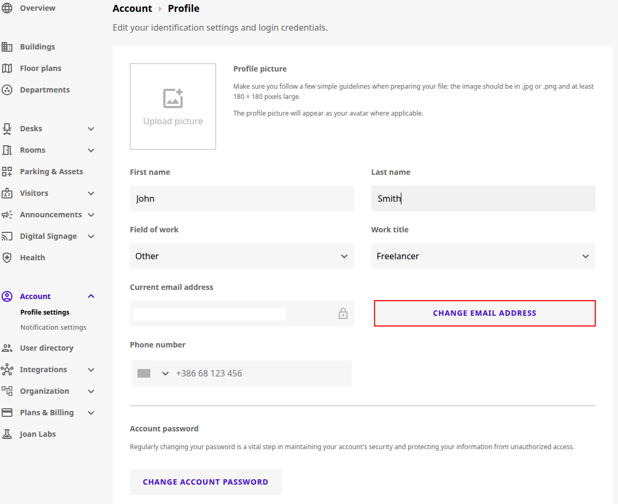Click the User directory people icon
The image size is (618, 504).
[7, 348]
